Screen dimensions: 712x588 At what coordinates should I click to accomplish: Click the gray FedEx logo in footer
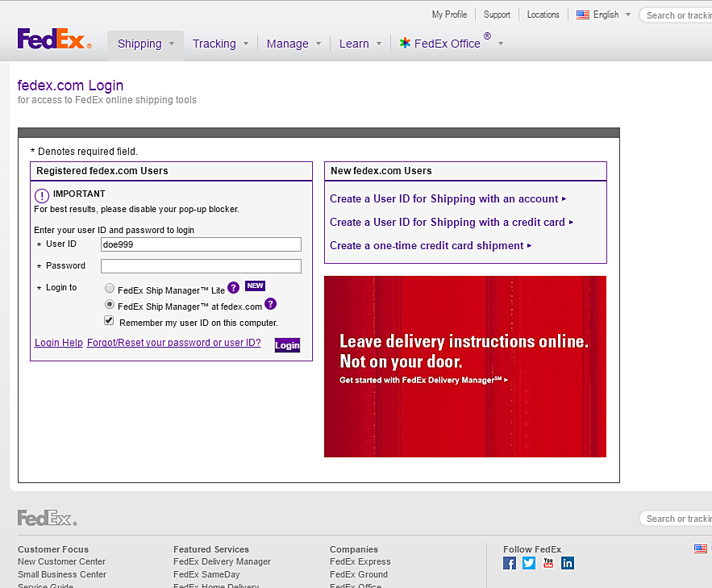[x=48, y=518]
